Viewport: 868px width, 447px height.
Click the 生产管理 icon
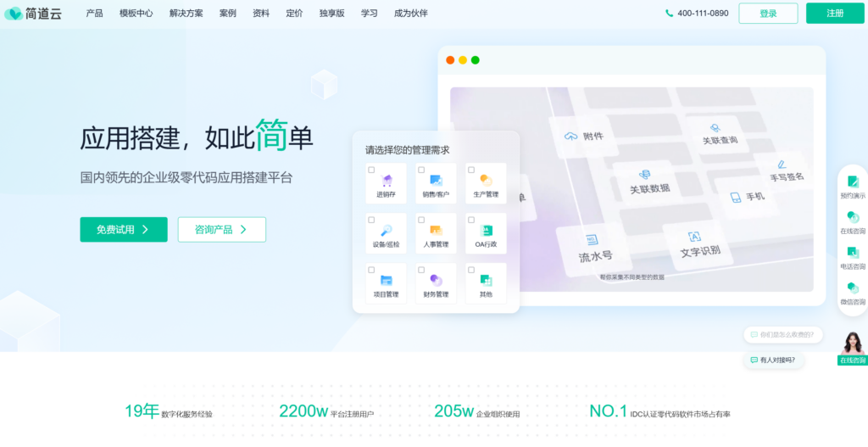[486, 180]
